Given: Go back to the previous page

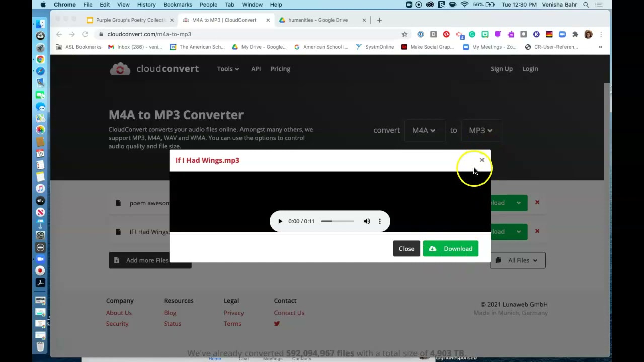Looking at the screenshot, I should (59, 34).
